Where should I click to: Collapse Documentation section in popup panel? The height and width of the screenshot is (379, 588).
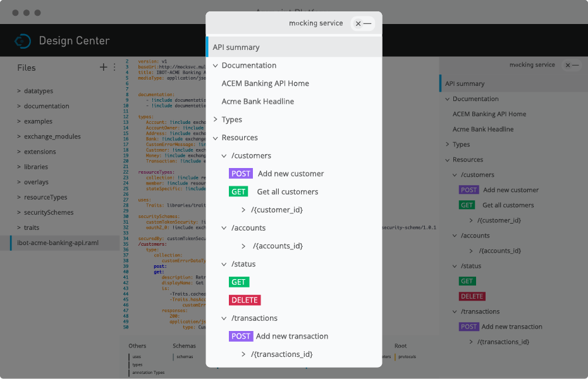coord(216,66)
